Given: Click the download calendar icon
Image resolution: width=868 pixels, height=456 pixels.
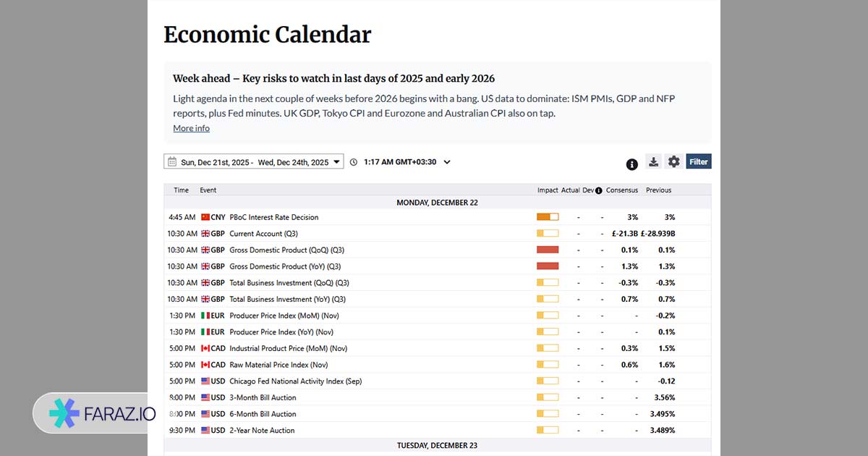Looking at the screenshot, I should click(653, 162).
